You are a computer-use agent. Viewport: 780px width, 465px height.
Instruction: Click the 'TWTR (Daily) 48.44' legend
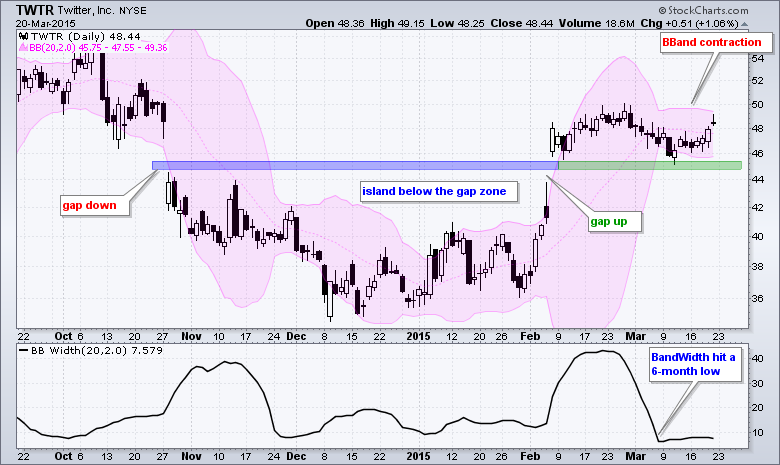[x=86, y=36]
